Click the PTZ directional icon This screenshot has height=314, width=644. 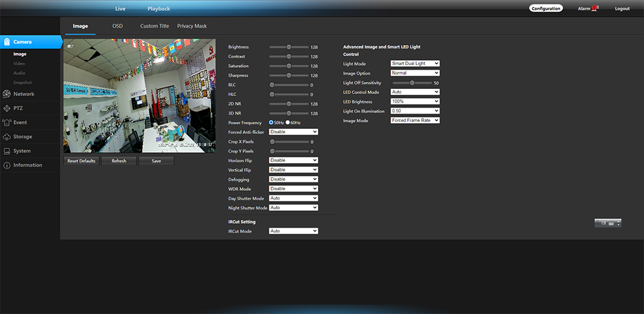tap(6, 108)
